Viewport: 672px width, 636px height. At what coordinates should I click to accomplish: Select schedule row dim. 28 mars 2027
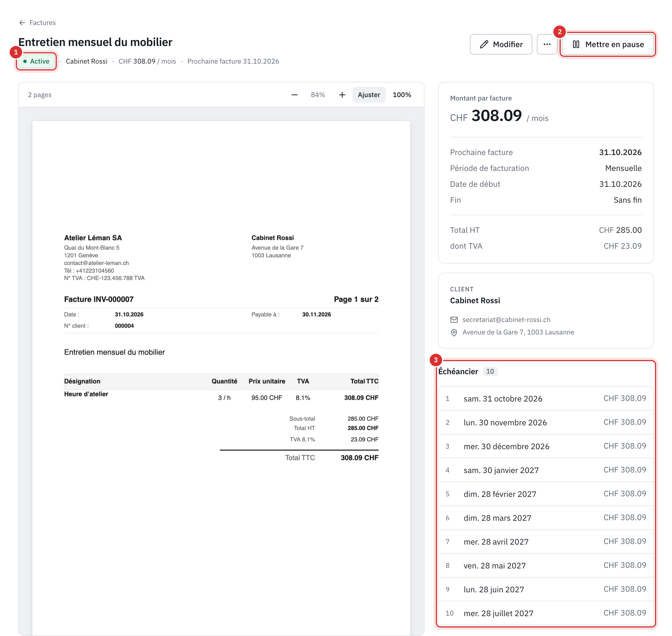[x=546, y=518]
